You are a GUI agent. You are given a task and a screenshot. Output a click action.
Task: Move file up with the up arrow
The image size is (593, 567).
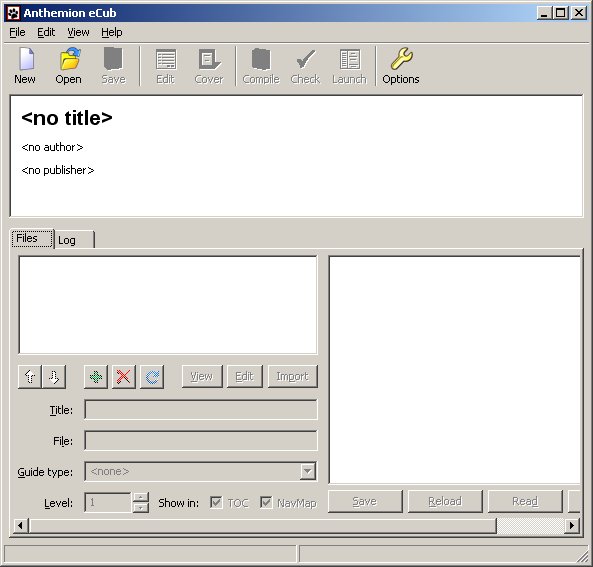[30, 377]
